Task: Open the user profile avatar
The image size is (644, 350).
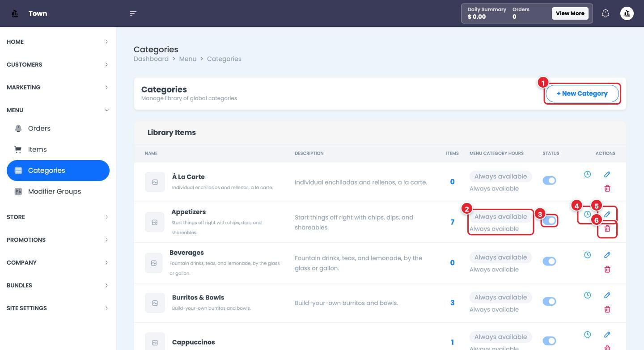Action: [x=627, y=13]
